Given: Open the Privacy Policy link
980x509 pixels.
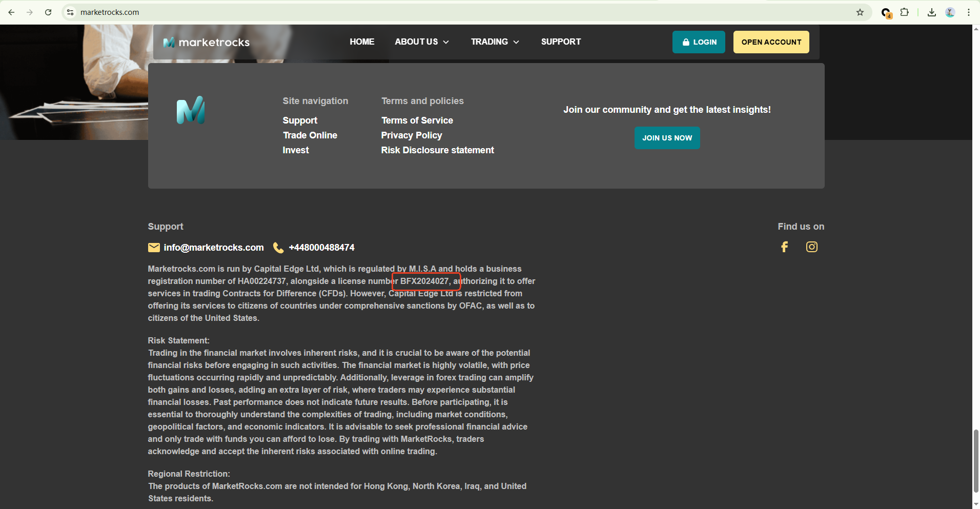Looking at the screenshot, I should pos(412,135).
